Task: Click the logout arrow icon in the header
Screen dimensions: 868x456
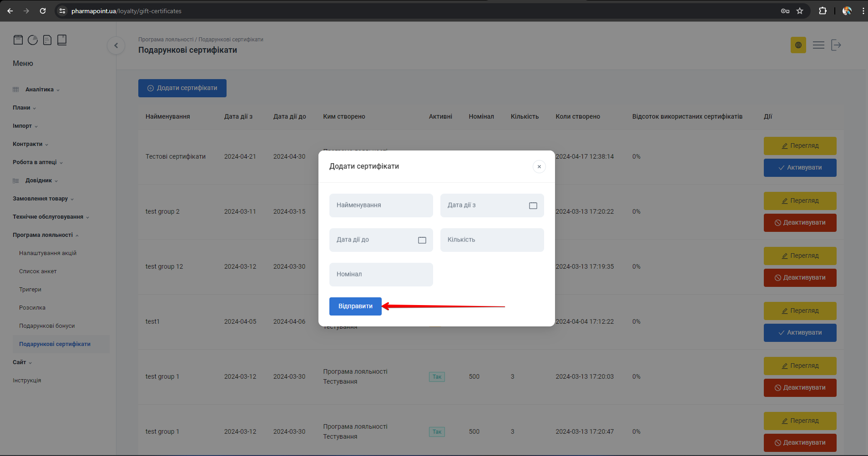Action: [x=836, y=45]
